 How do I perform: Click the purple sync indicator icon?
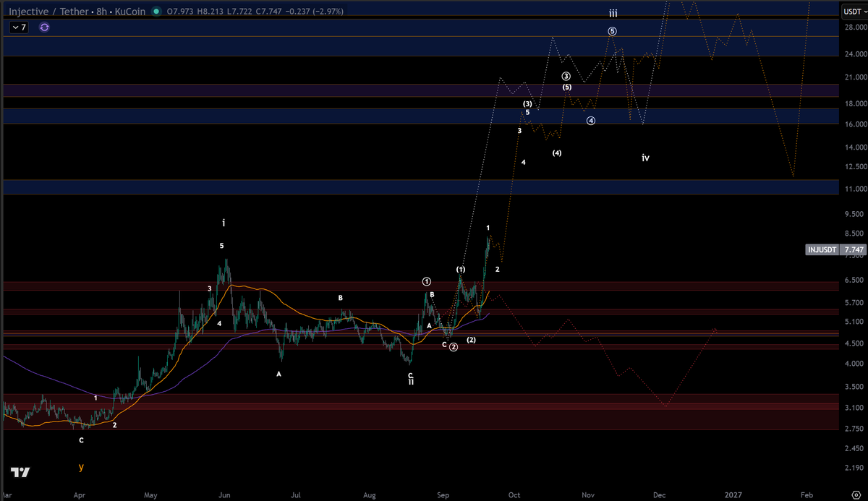pos(44,27)
